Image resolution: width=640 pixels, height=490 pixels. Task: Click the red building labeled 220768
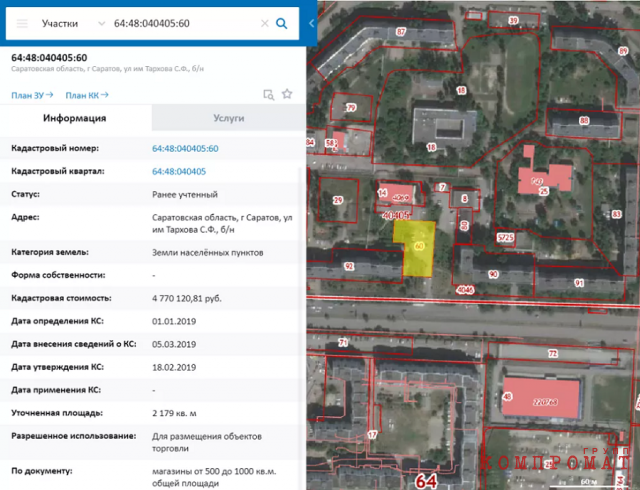pos(542,398)
